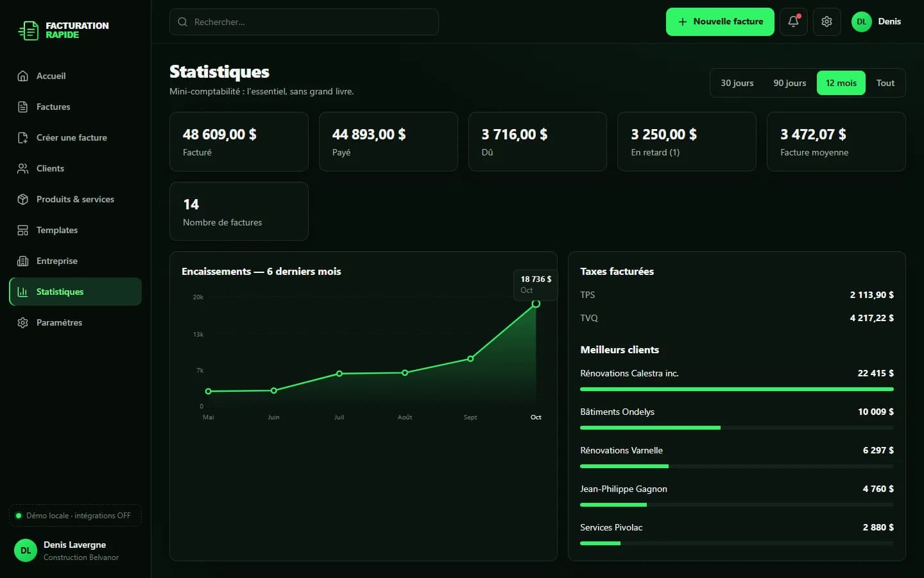Image resolution: width=924 pixels, height=578 pixels.
Task: Click the Créer une facture icon
Action: 23,137
